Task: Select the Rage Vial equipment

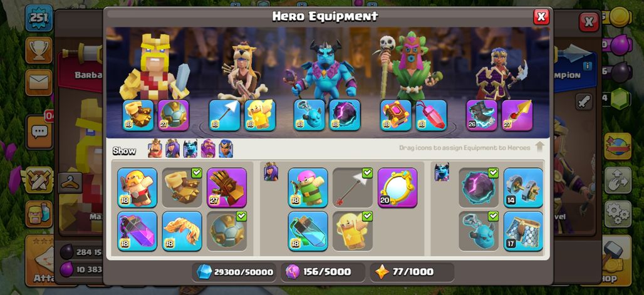Action: click(137, 231)
